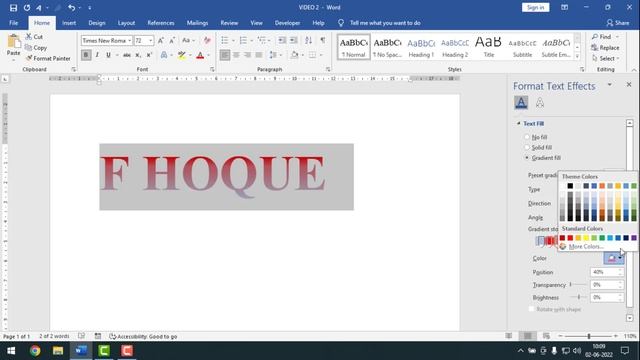Image resolution: width=640 pixels, height=360 pixels.
Task: Open the Select dropdown in Editing group
Action: (605, 58)
